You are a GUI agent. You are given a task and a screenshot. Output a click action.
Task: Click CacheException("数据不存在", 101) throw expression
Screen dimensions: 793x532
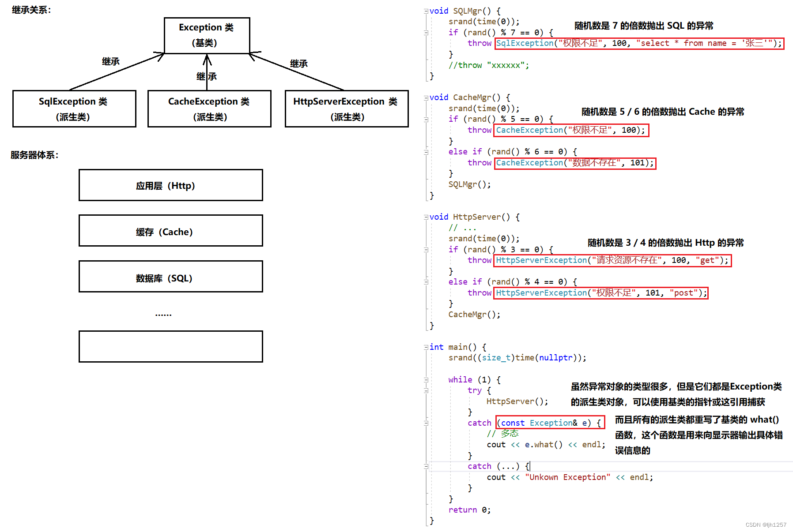pos(575,163)
